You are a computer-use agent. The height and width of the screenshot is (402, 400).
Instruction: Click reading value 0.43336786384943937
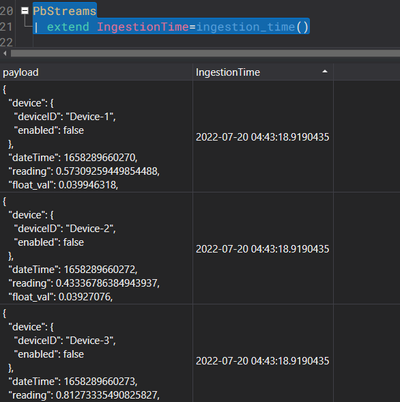click(x=107, y=283)
